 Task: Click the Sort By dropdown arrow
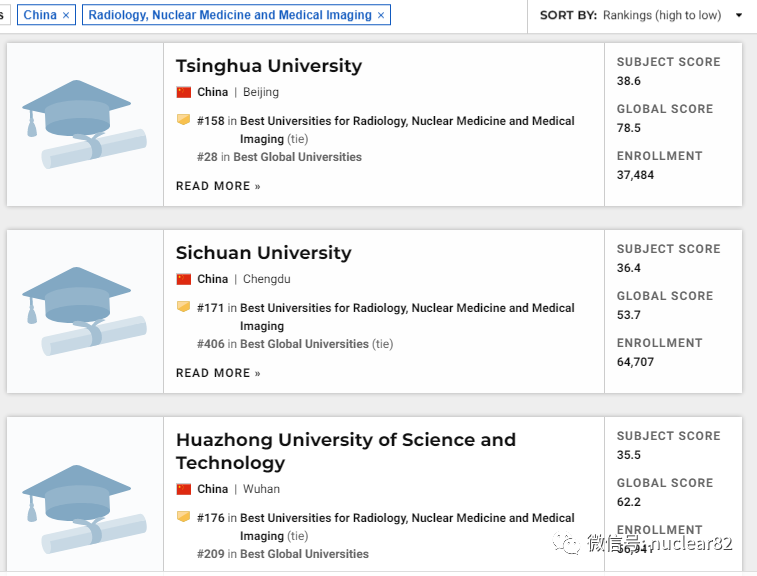point(739,15)
